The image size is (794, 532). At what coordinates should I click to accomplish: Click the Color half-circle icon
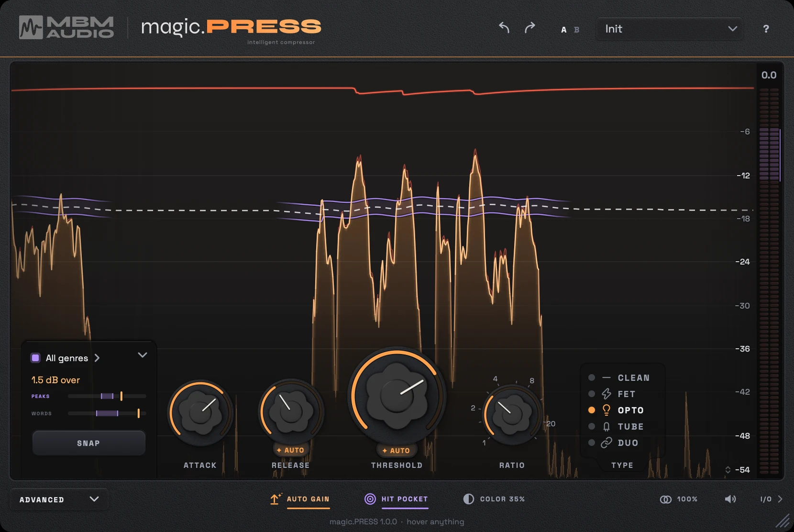coord(468,499)
